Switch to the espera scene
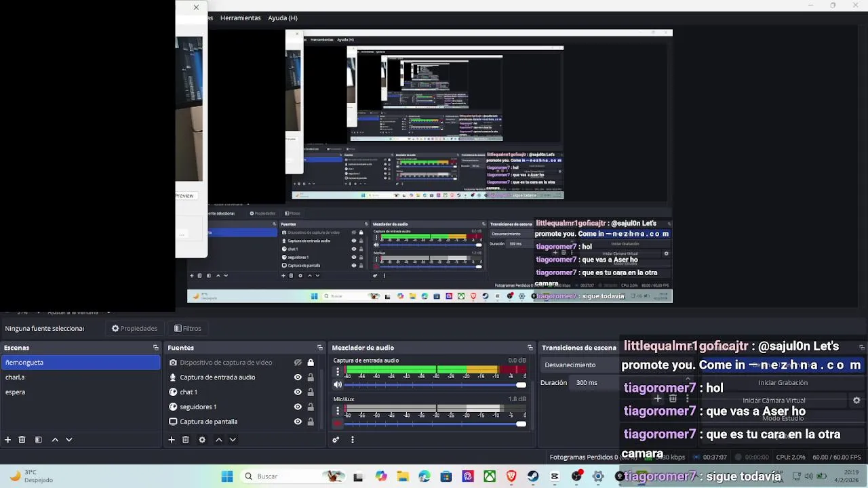Image resolution: width=868 pixels, height=488 pixels. pyautogui.click(x=81, y=392)
